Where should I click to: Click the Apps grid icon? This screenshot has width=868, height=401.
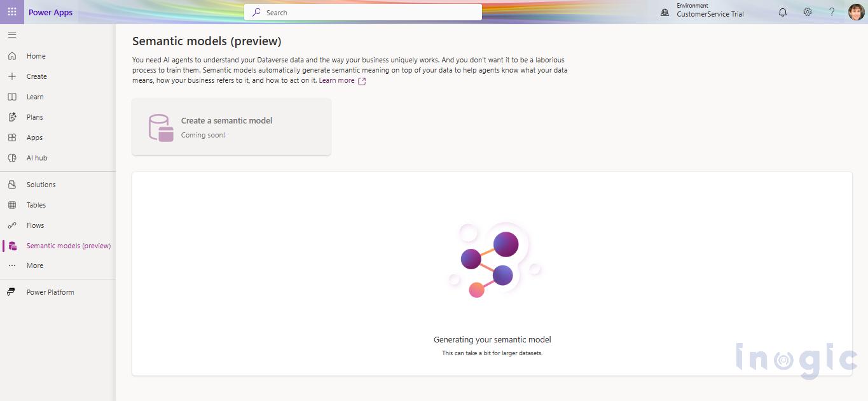12,137
